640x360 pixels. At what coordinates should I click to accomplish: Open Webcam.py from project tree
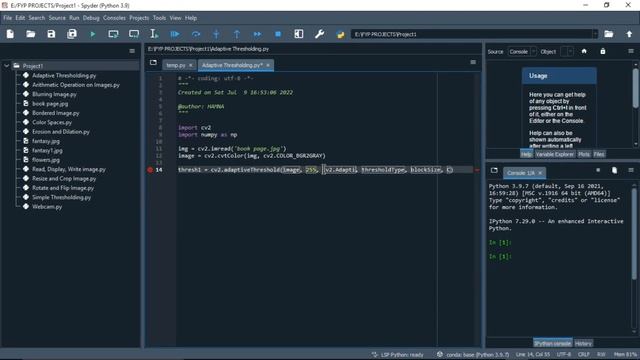click(47, 207)
